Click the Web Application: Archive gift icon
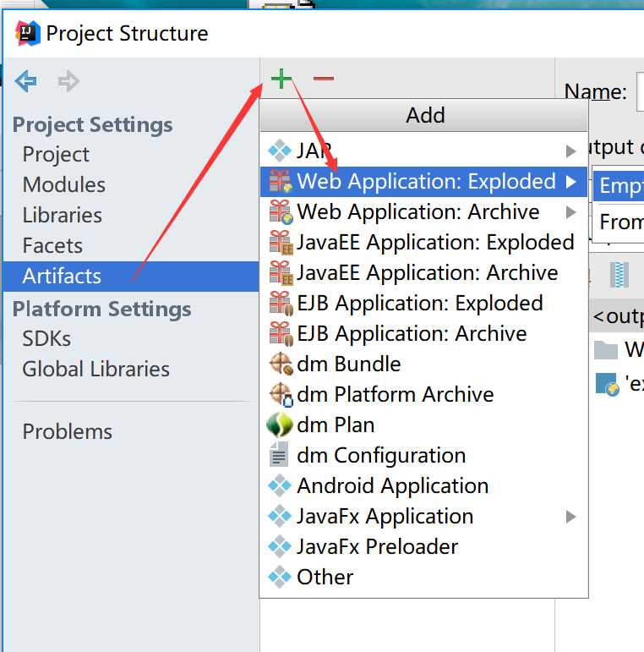644x652 pixels. pos(281,212)
